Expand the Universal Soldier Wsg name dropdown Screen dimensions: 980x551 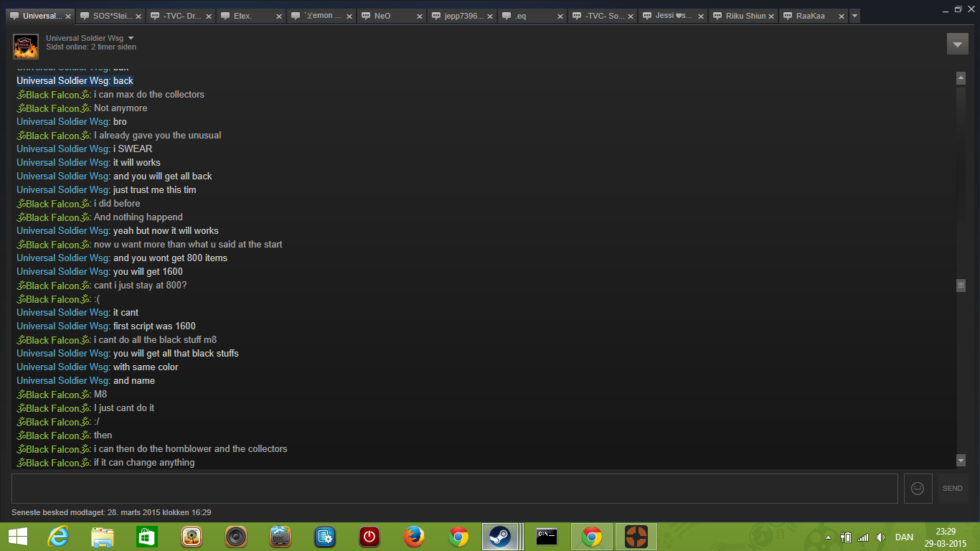coord(131,38)
